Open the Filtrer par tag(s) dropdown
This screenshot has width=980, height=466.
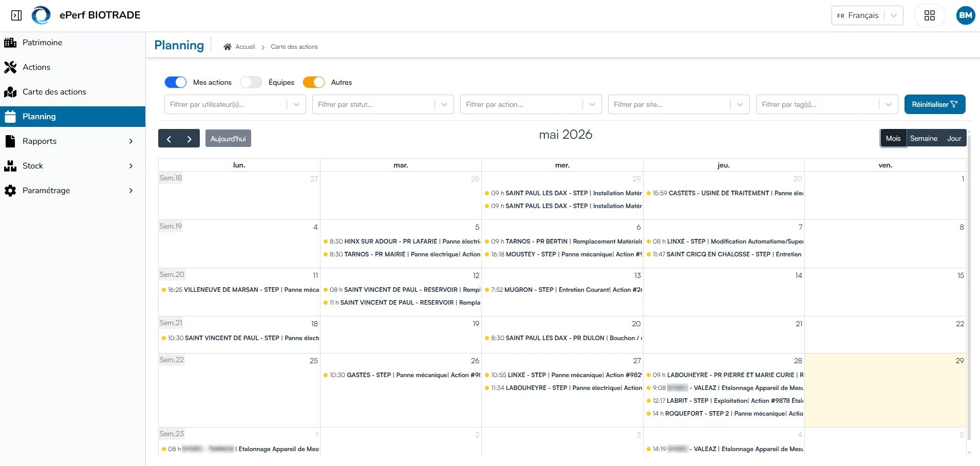tap(827, 104)
